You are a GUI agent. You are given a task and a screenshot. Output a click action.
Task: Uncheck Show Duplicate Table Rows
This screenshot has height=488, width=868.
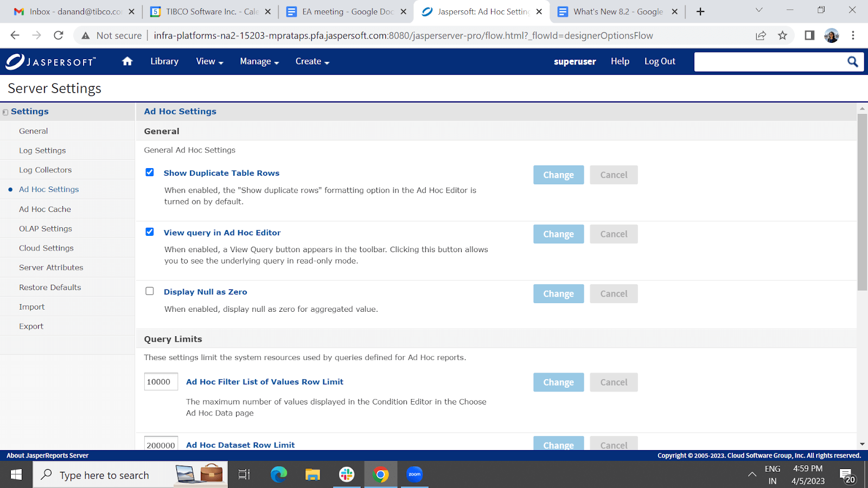150,172
